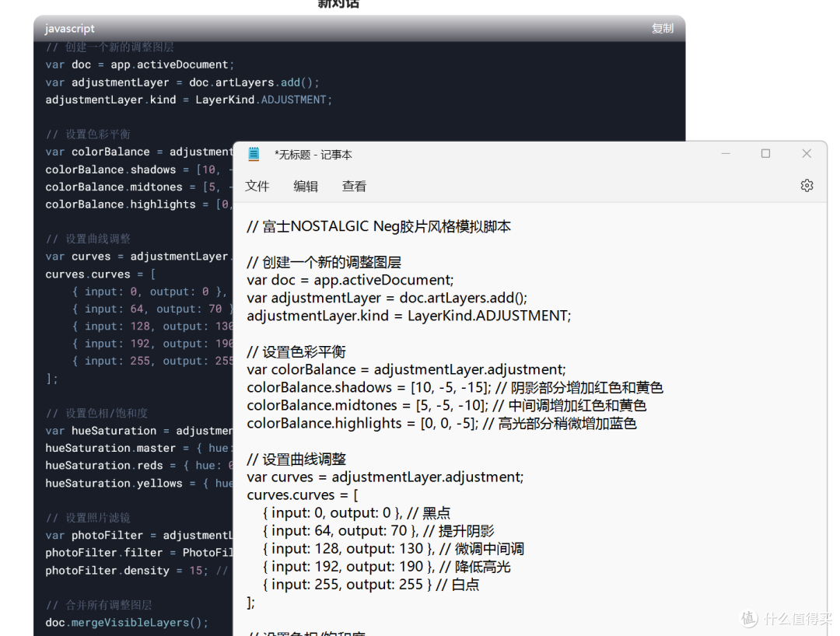Click code block line hueSaturation.reds
The image size is (840, 636).
138,466
